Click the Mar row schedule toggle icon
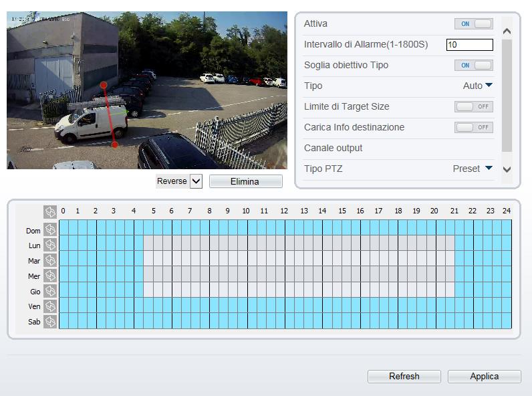532x396 pixels. pyautogui.click(x=50, y=260)
